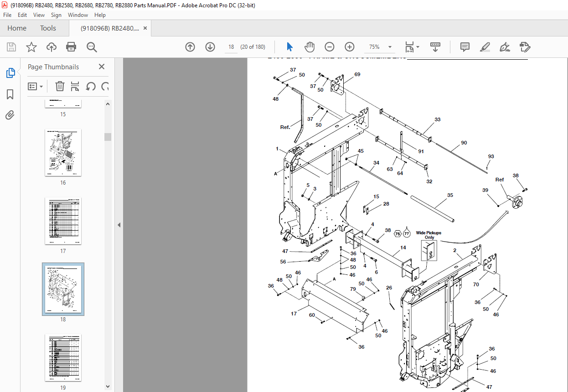Image resolution: width=568 pixels, height=392 pixels.
Task: Click the '(20 of 180)' page count text
Action: tap(253, 47)
